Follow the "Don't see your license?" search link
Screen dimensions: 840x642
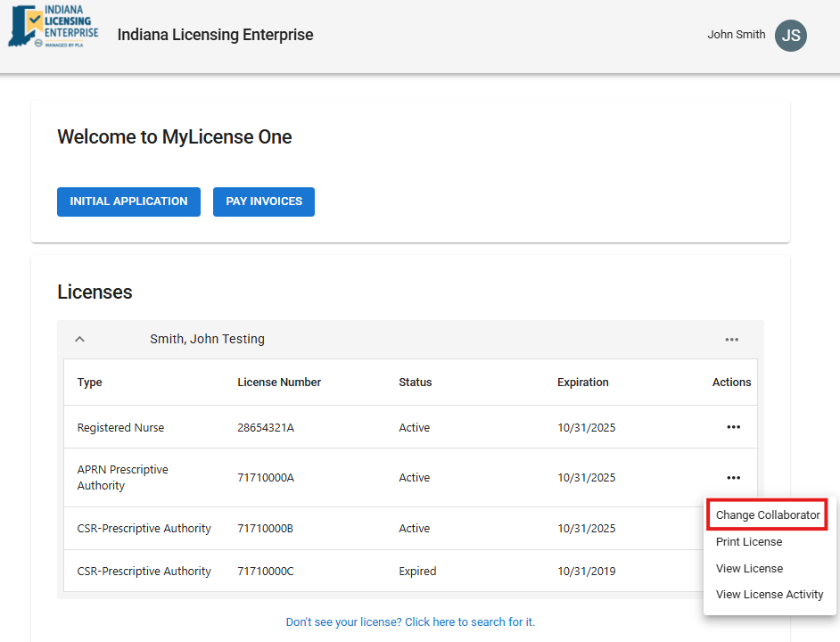(410, 622)
